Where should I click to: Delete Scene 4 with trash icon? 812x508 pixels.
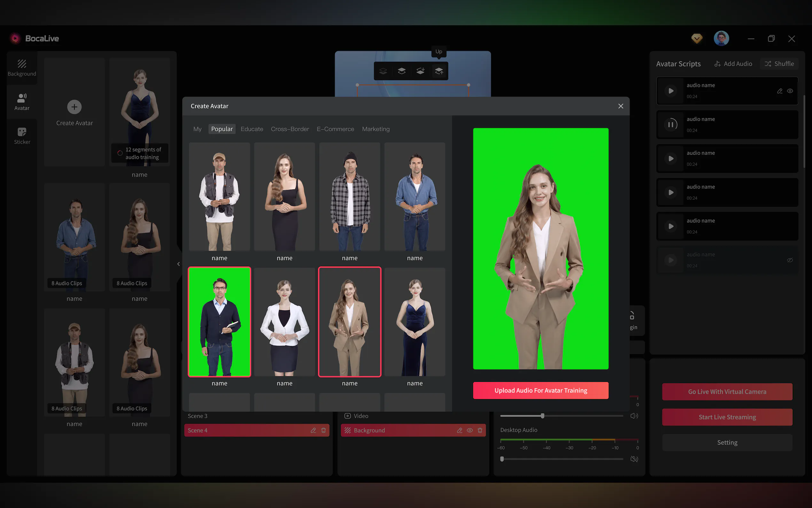[x=324, y=430]
